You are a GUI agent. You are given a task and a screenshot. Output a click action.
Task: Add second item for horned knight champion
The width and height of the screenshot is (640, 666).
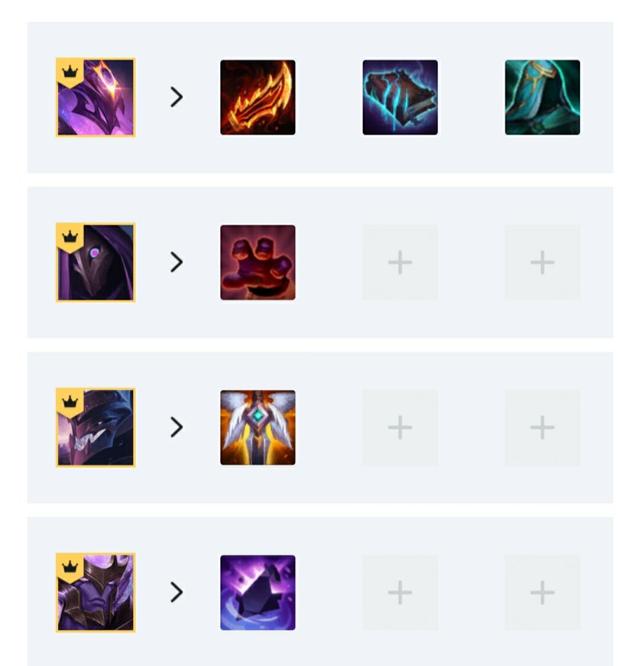tap(400, 593)
